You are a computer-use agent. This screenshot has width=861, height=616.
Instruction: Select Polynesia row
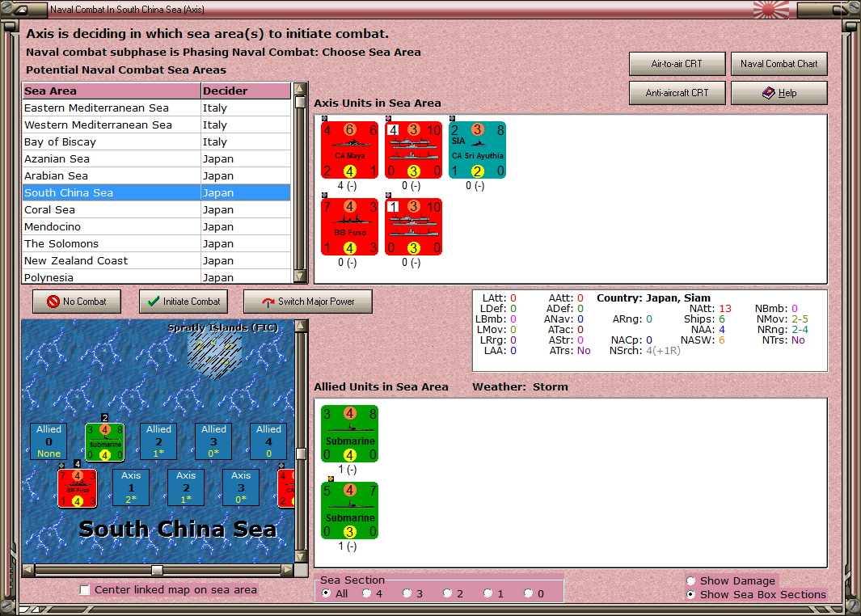(157, 276)
